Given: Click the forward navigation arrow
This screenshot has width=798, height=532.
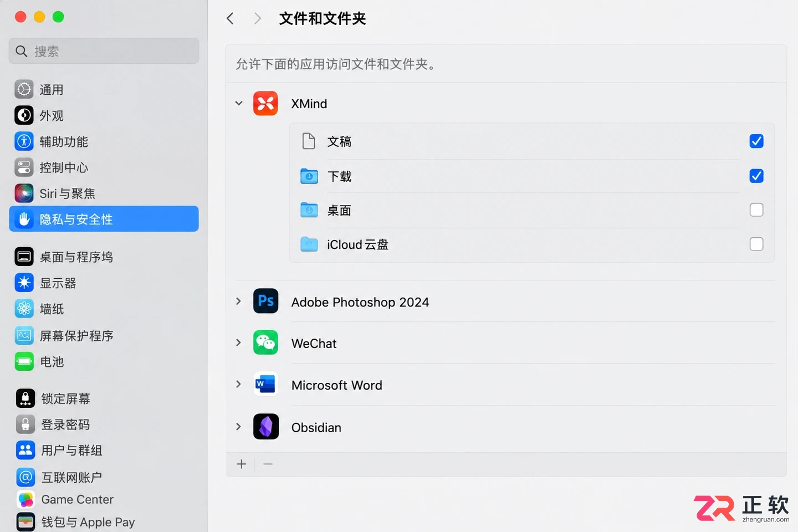Looking at the screenshot, I should (x=257, y=18).
